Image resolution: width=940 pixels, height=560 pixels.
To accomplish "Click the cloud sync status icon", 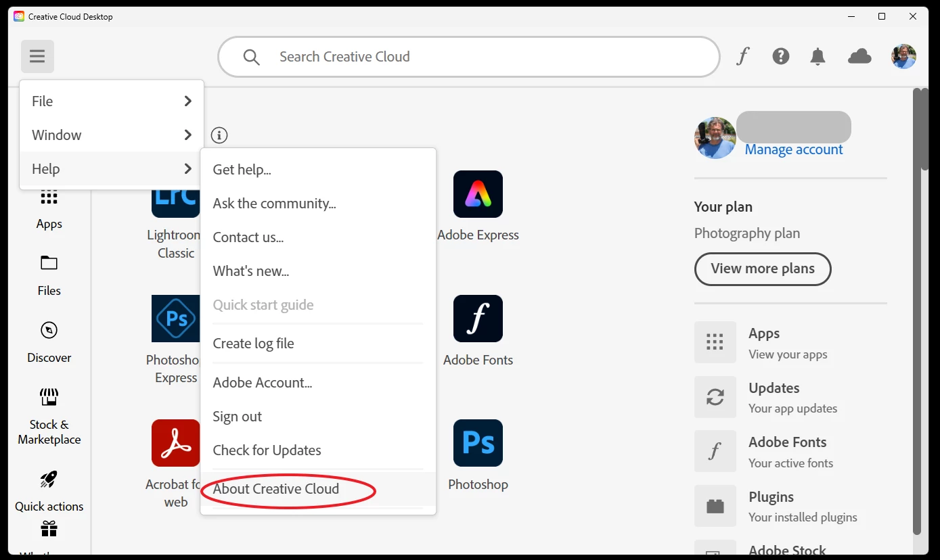I will coord(859,56).
